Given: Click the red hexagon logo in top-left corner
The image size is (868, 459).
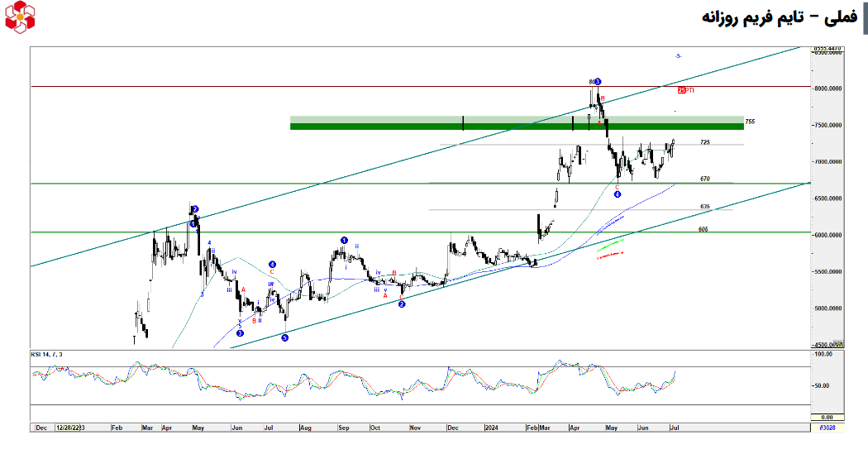Looking at the screenshot, I should click(x=20, y=16).
